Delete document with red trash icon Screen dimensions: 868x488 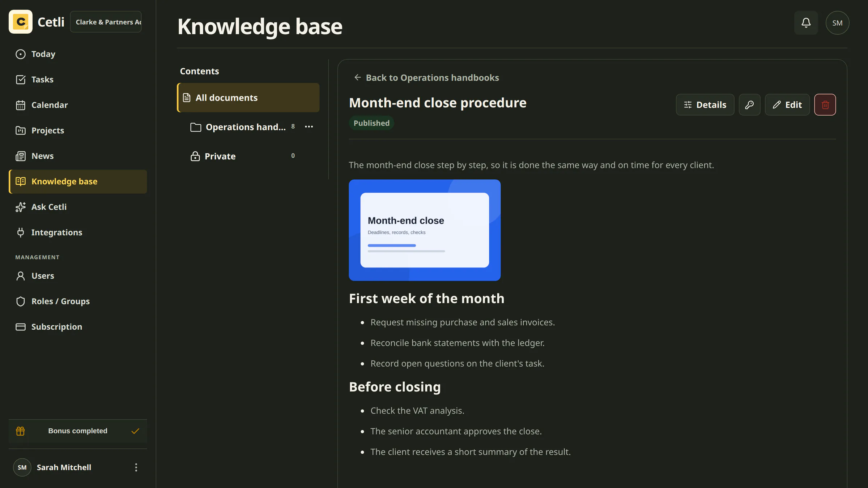click(x=825, y=105)
